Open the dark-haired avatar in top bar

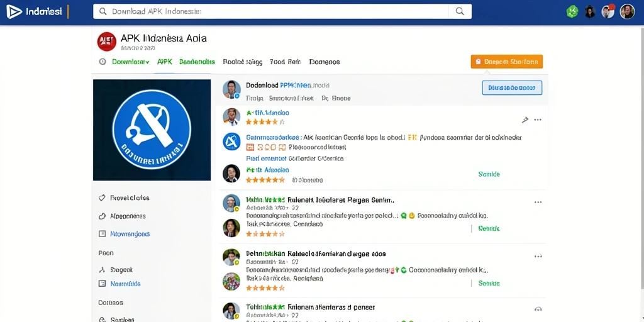(x=590, y=11)
